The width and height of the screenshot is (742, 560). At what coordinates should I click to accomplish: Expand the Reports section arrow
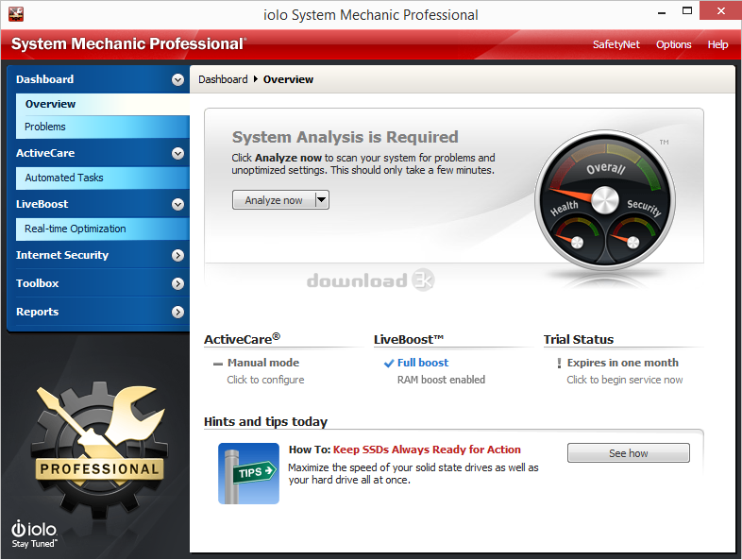click(x=177, y=312)
